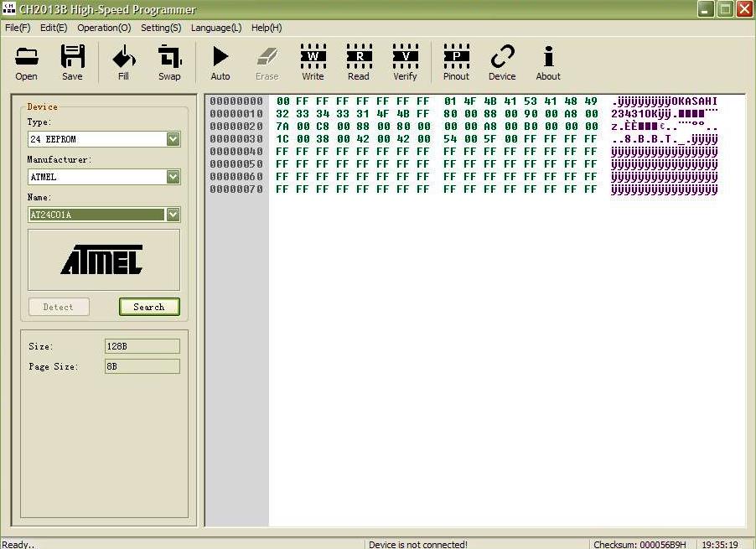This screenshot has height=549, width=756.
Task: Click the Write chip icon
Action: point(313,62)
